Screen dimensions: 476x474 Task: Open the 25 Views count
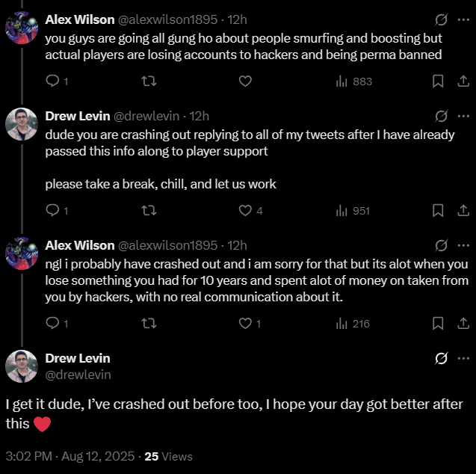[x=168, y=456]
